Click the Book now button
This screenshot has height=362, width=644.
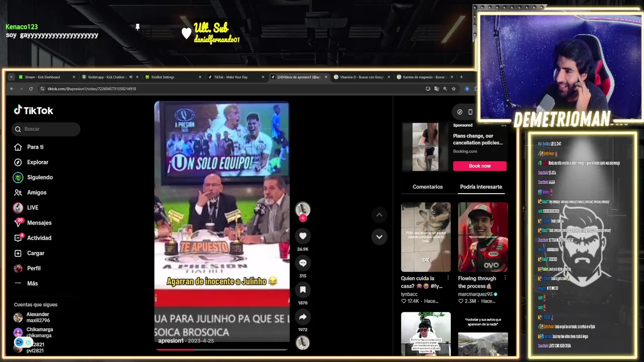point(479,166)
